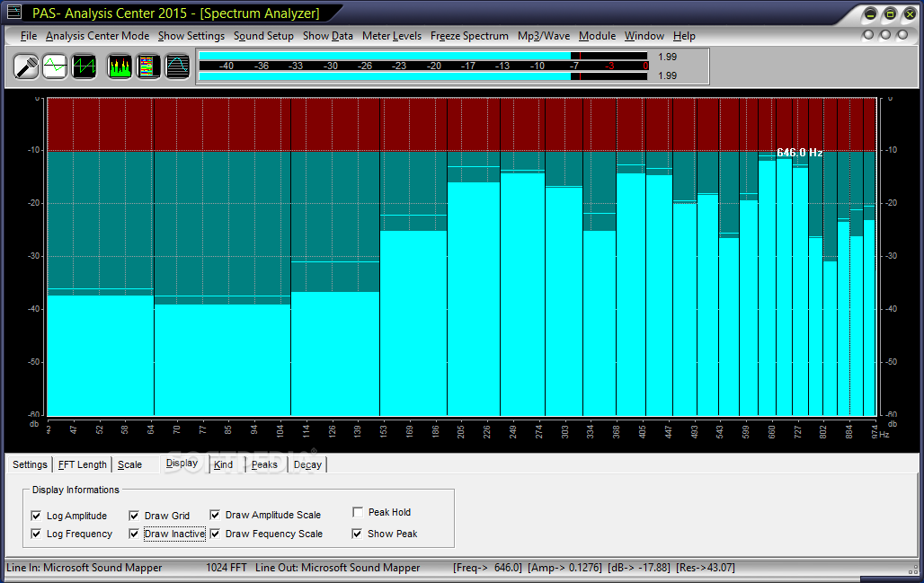Open the Mp3/Wave menu
This screenshot has height=583, width=924.
click(543, 36)
